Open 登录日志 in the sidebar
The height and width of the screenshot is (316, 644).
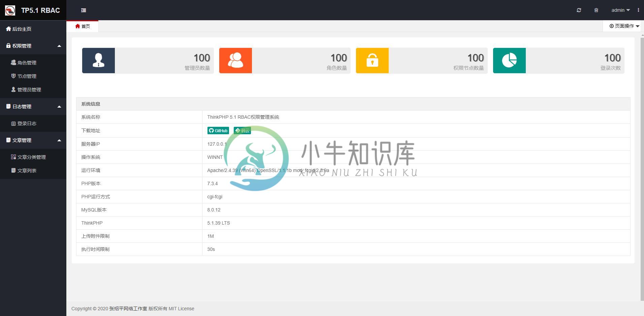(33, 123)
